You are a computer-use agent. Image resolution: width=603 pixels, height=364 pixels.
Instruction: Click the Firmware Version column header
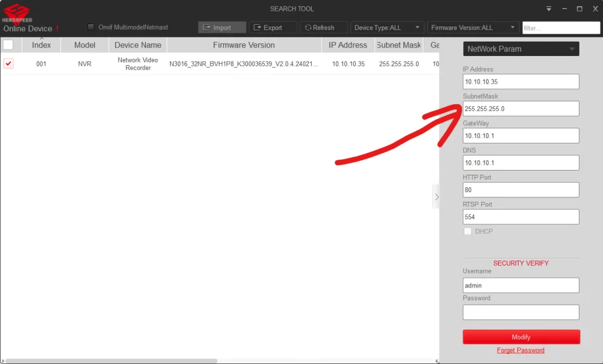pos(244,45)
